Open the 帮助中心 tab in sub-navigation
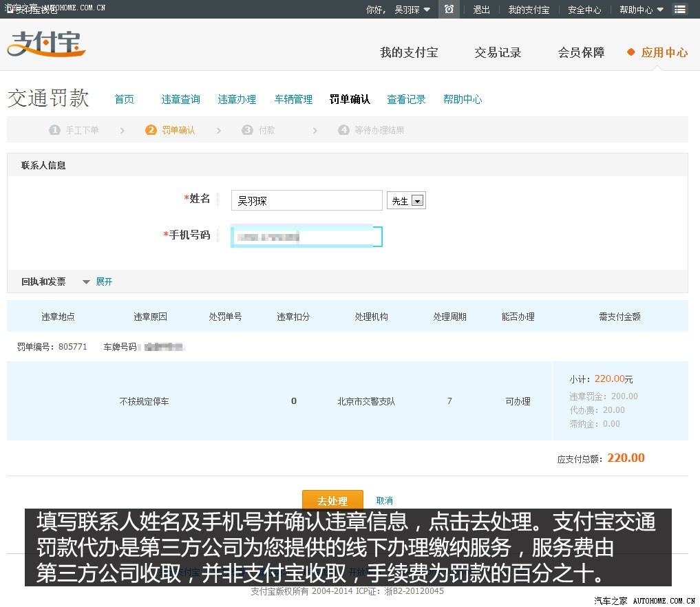The image size is (700, 607). point(463,99)
